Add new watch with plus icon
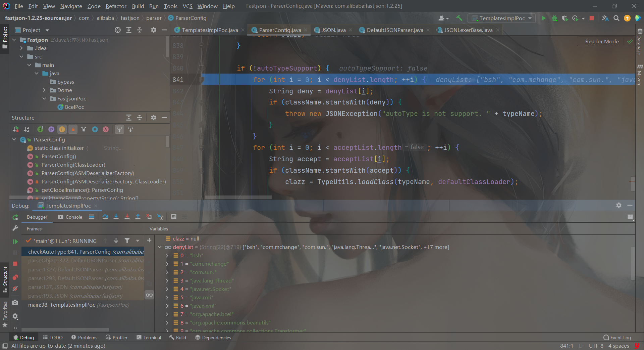 (149, 240)
